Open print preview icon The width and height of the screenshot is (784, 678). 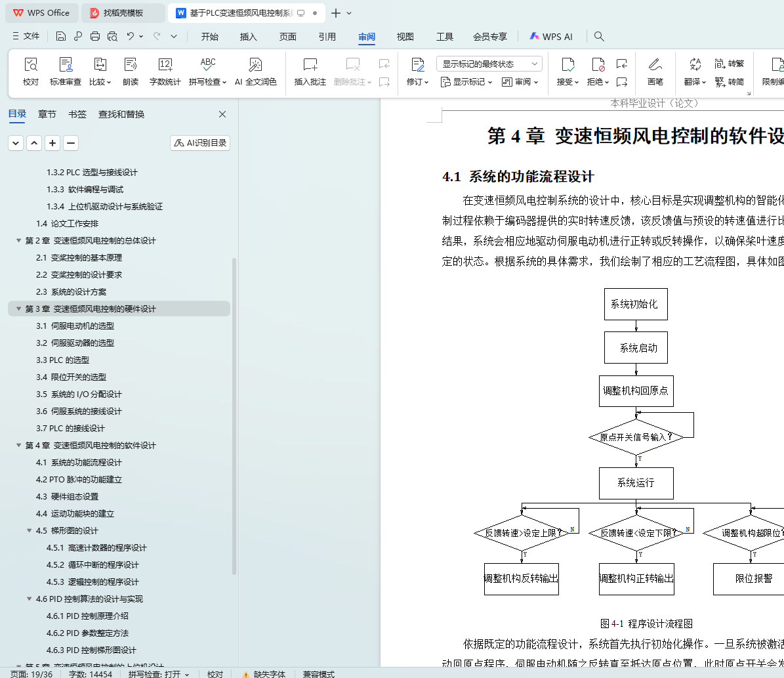point(112,36)
